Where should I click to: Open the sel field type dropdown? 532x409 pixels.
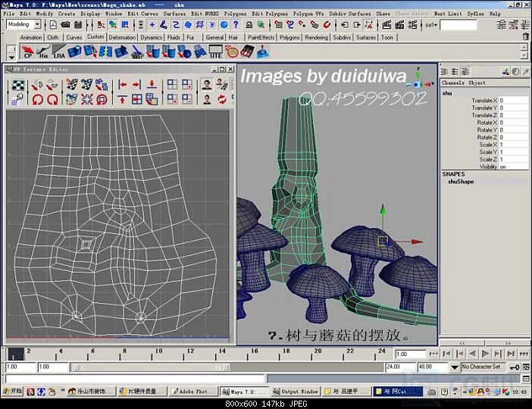(x=431, y=25)
